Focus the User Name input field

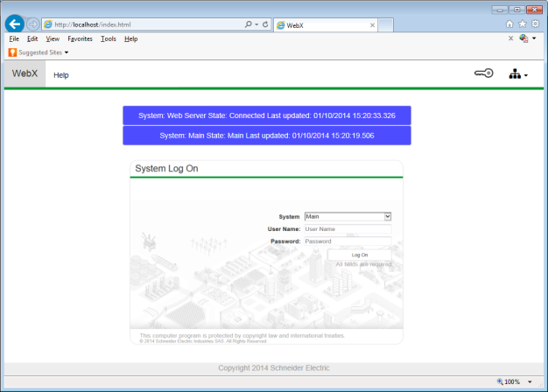coord(348,228)
